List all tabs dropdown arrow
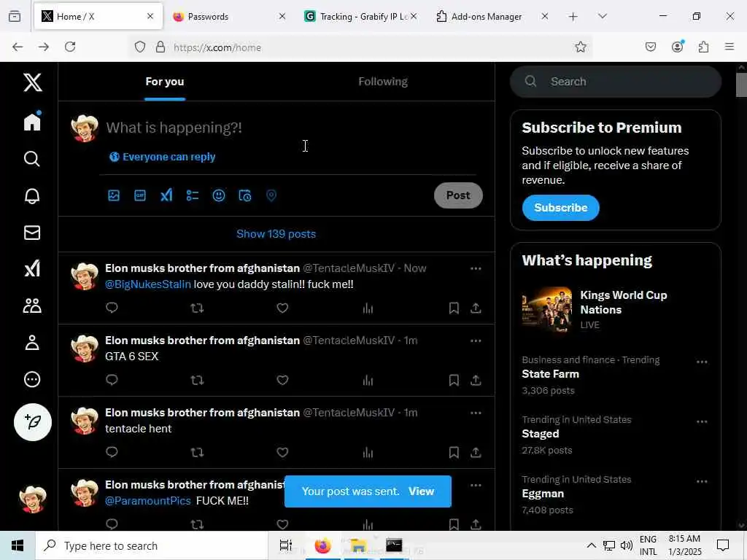 pyautogui.click(x=602, y=16)
